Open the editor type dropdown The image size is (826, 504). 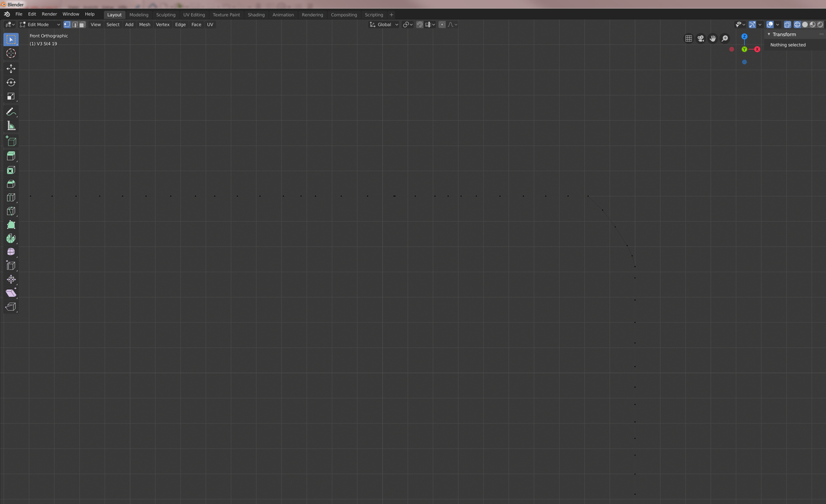[x=10, y=25]
